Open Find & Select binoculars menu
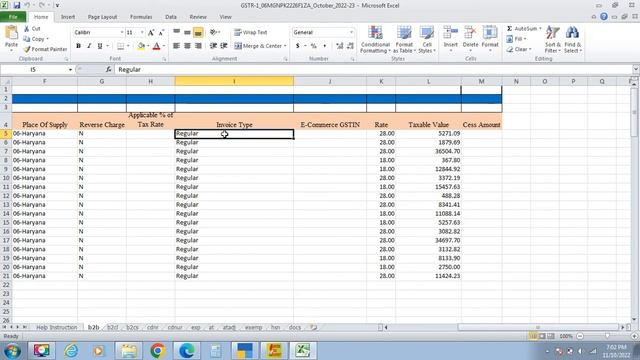640x360 pixels. point(573,39)
